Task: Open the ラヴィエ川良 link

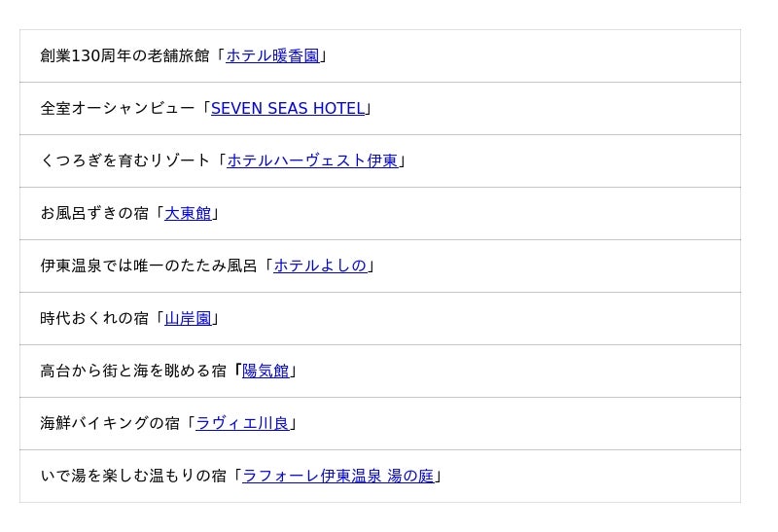Action: tap(242, 424)
